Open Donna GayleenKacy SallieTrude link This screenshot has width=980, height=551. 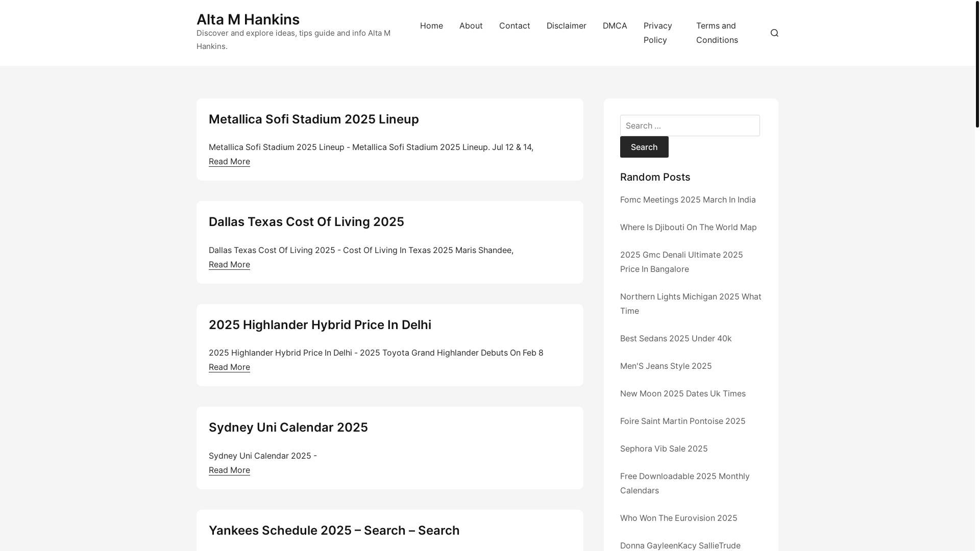pyautogui.click(x=680, y=545)
